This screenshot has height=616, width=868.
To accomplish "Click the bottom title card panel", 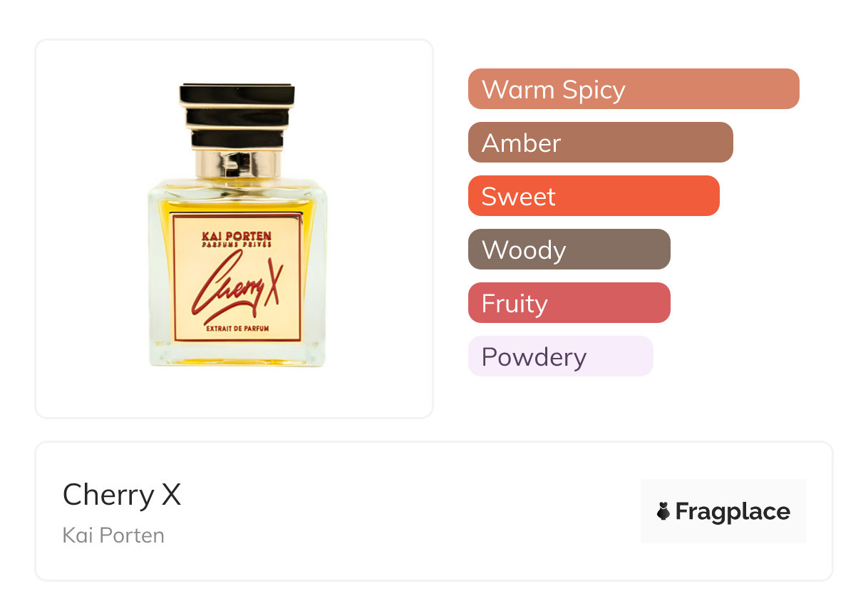I will (x=434, y=511).
